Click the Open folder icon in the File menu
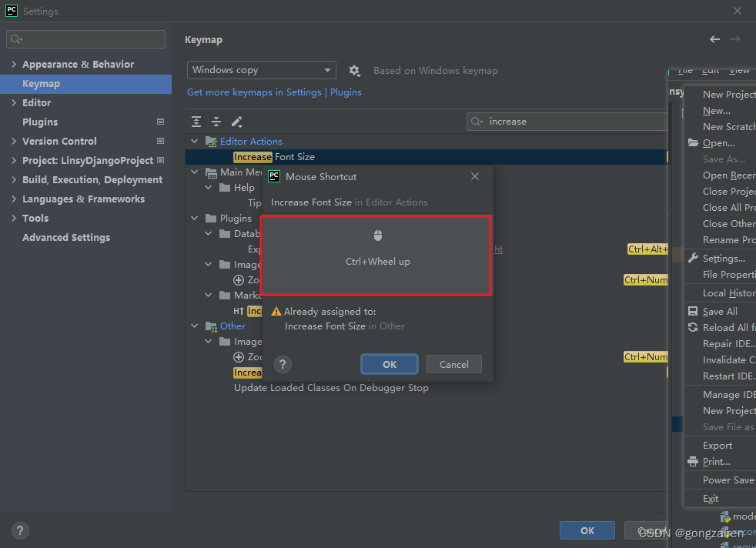Viewport: 756px width, 548px height. pos(695,142)
